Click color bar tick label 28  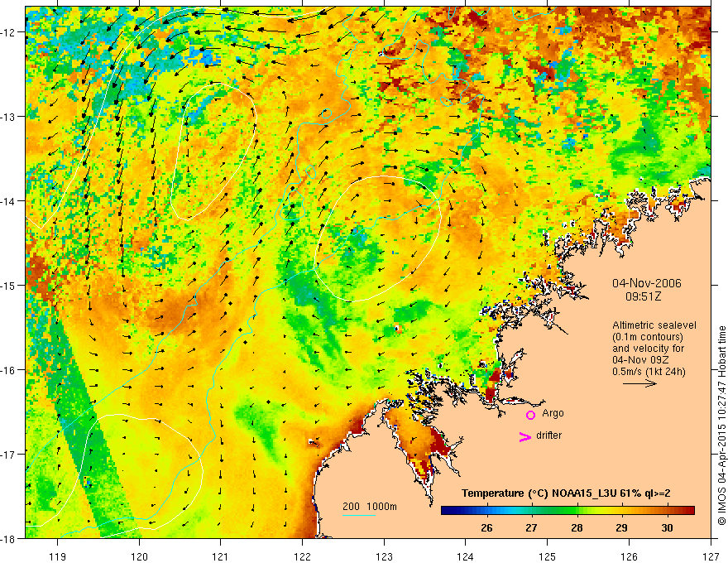coord(577,528)
